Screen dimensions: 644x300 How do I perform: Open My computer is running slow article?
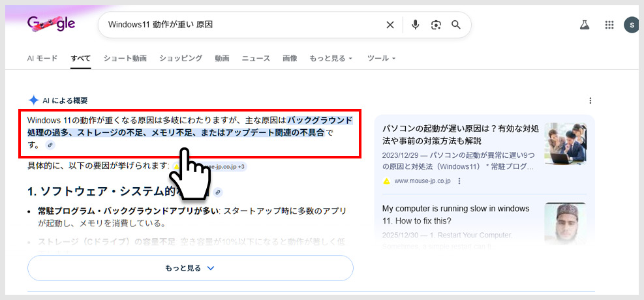point(456,215)
